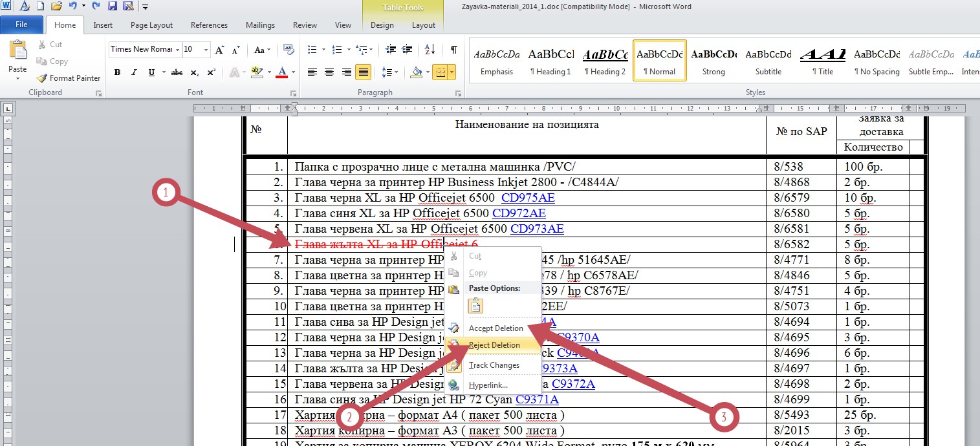980x446 pixels.
Task: Apply the Shading fill color
Action: [x=417, y=72]
